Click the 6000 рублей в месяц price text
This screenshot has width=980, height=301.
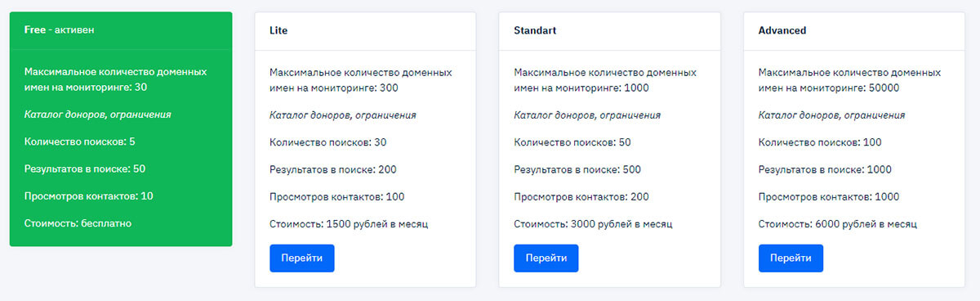coord(866,223)
